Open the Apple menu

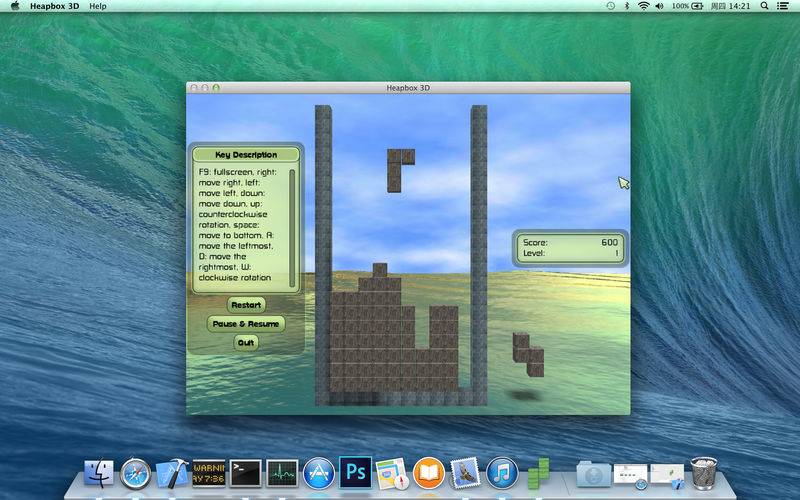pos(15,6)
